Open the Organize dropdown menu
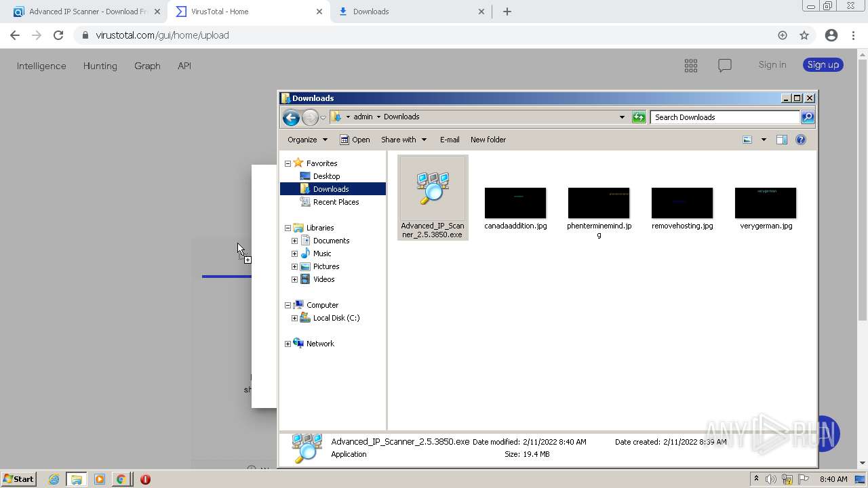Image resolution: width=868 pixels, height=488 pixels. [x=307, y=140]
